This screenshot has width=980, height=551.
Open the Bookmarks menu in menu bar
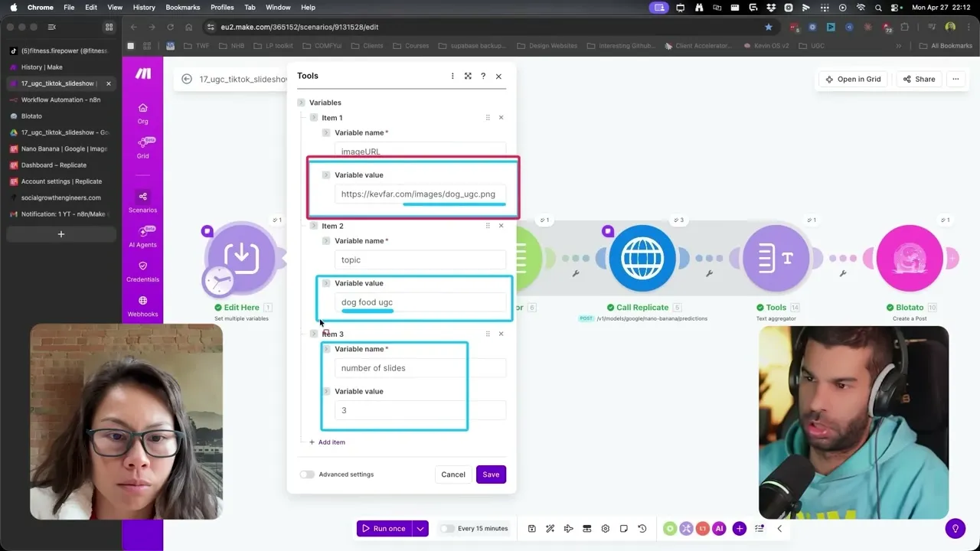[182, 7]
